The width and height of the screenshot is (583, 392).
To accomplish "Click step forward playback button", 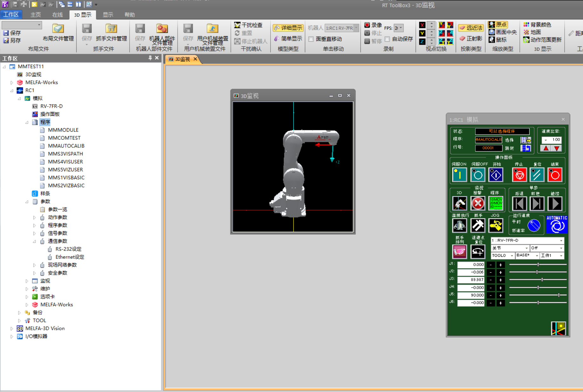I will pyautogui.click(x=537, y=203).
